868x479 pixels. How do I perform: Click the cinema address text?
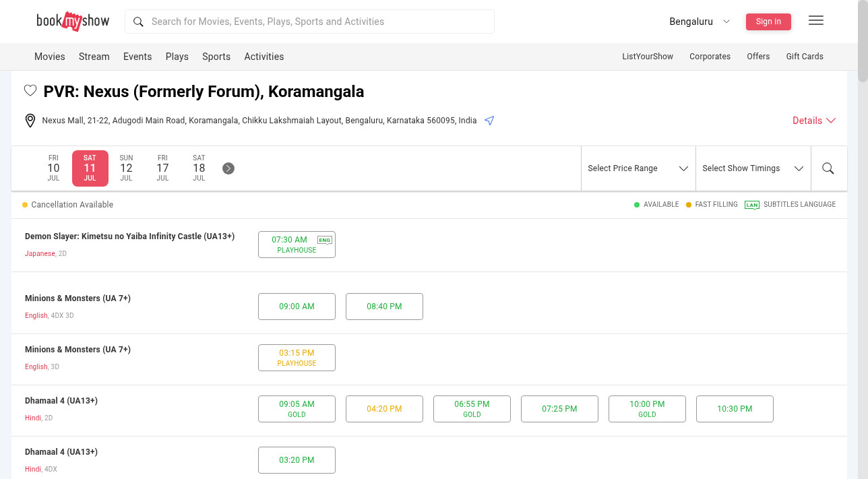[259, 121]
